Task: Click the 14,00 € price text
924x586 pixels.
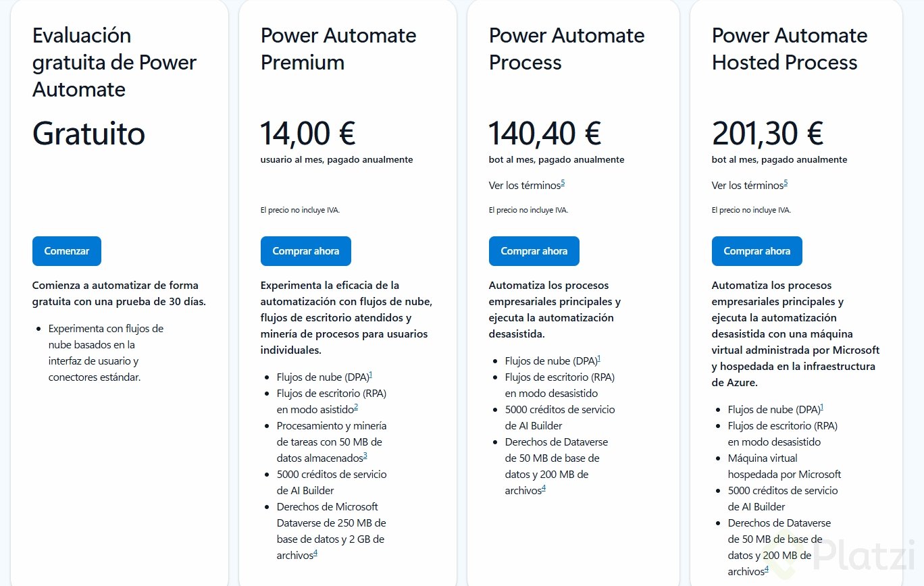Action: click(x=308, y=133)
